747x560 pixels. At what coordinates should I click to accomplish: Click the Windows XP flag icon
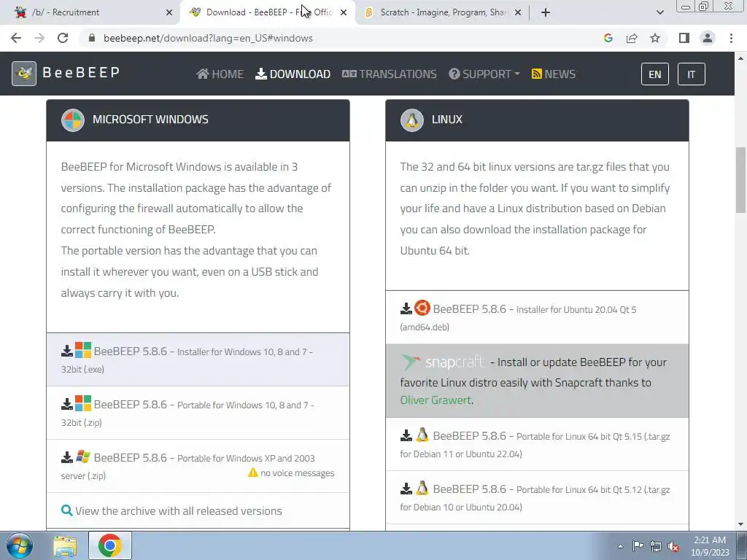point(83,456)
